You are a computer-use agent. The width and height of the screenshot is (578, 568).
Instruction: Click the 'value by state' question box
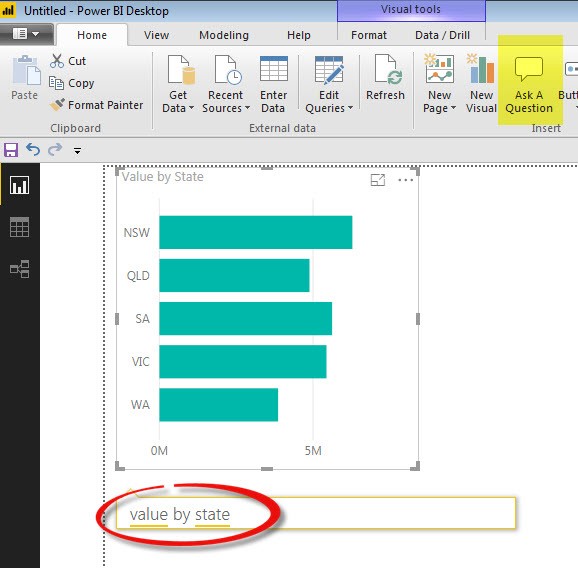(x=316, y=513)
